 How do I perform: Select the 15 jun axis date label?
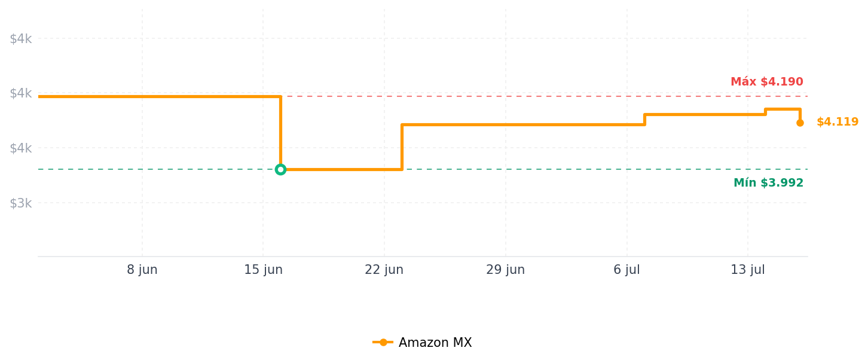click(x=263, y=270)
